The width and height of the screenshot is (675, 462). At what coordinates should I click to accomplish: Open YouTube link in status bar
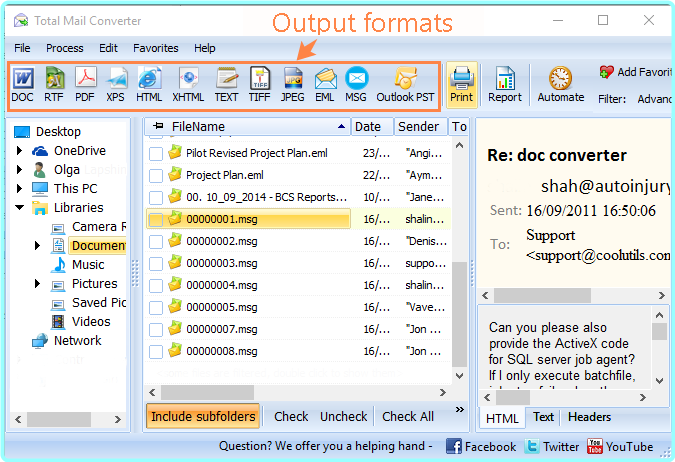(x=620, y=446)
